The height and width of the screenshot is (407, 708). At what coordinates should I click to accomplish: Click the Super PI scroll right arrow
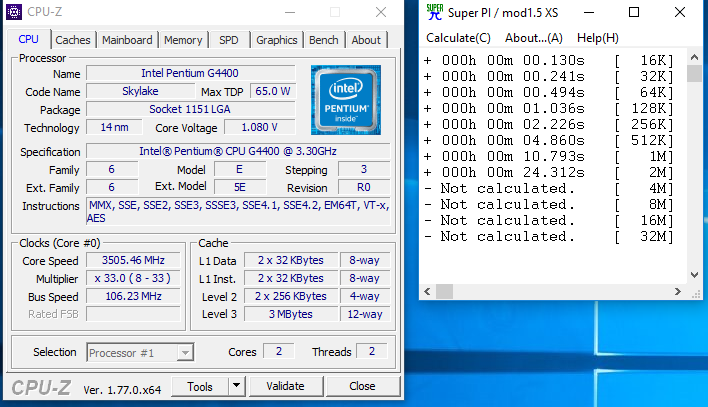pos(678,292)
